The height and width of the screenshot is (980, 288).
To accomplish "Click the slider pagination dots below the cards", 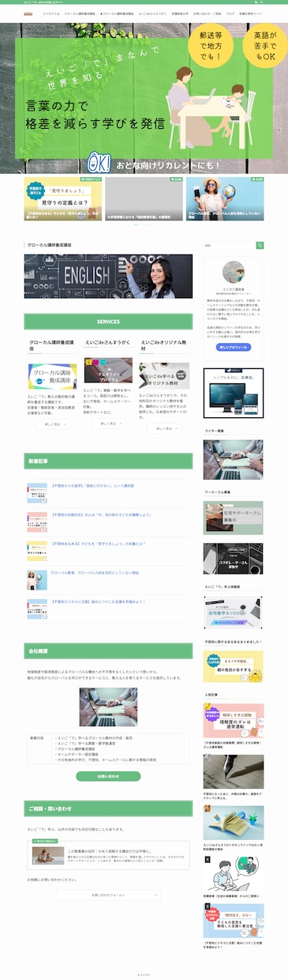I will (x=144, y=224).
